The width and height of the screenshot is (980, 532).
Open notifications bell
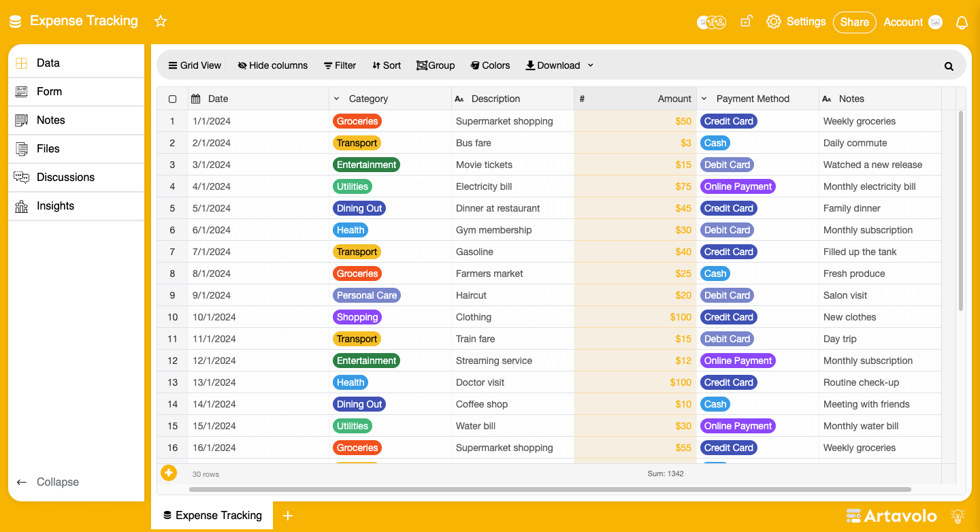(962, 22)
